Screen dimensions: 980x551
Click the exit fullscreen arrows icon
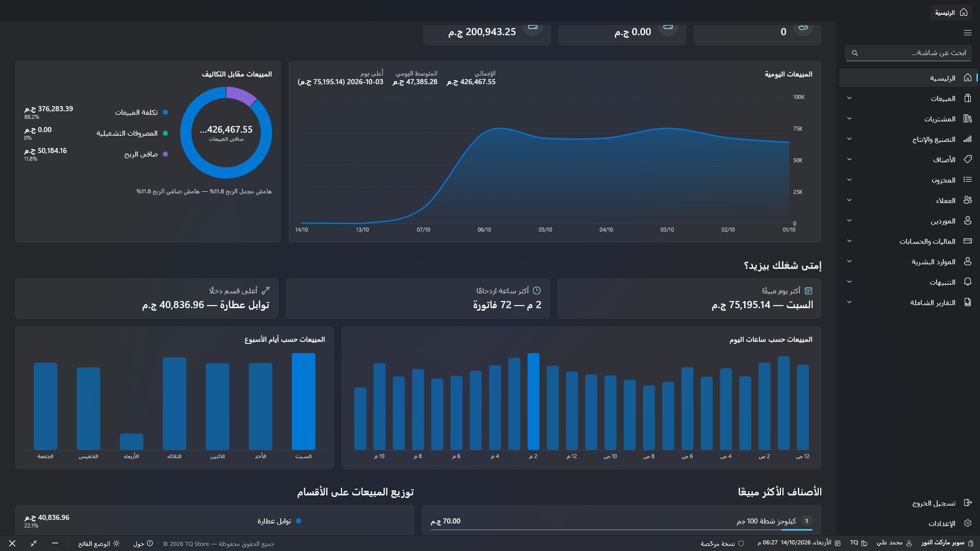tap(34, 543)
